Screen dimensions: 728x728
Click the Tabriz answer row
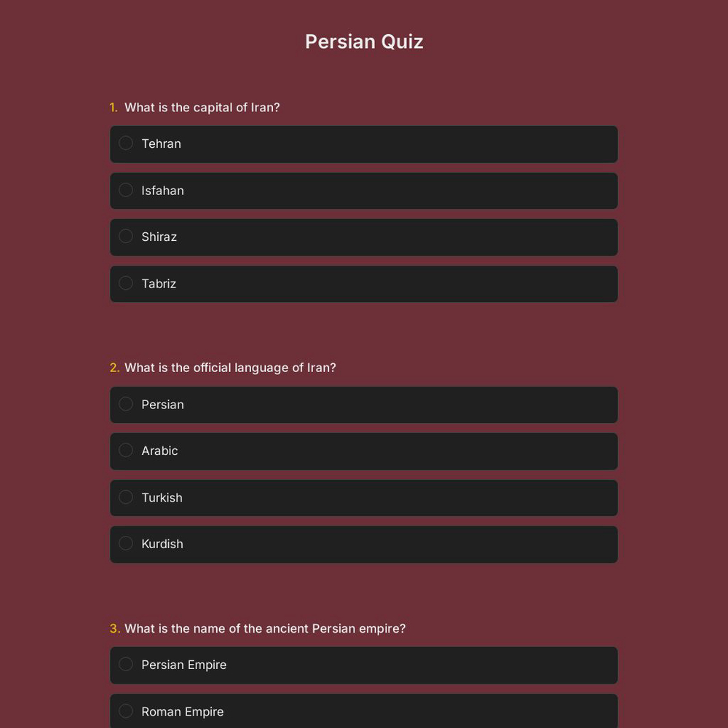(364, 283)
